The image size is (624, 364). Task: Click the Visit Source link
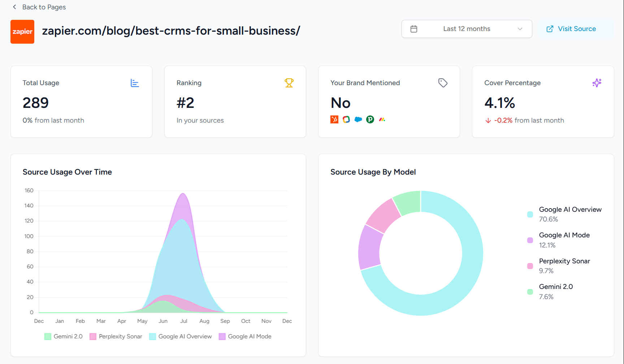pos(577,28)
